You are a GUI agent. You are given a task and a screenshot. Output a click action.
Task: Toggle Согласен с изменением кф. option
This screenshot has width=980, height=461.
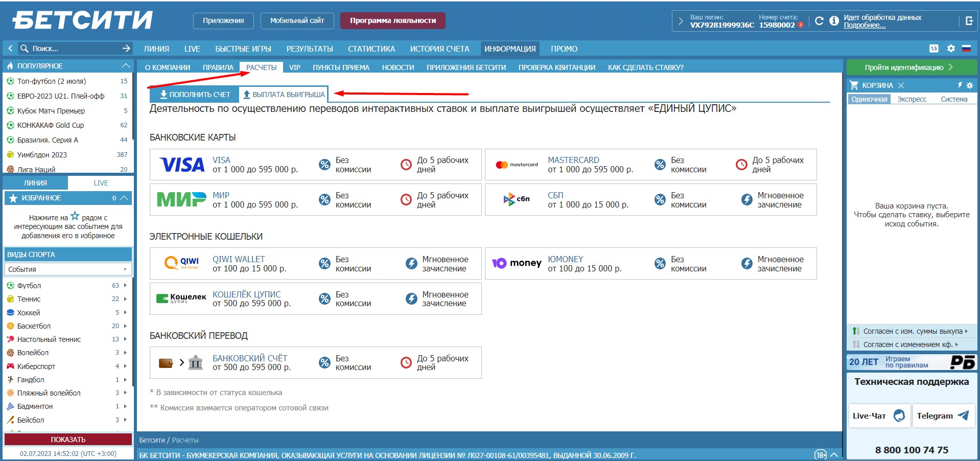pyautogui.click(x=907, y=344)
